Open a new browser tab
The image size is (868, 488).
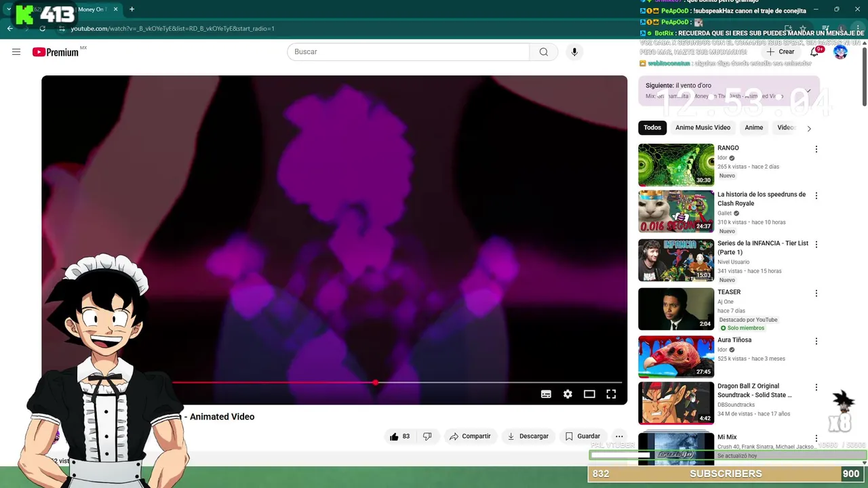click(132, 9)
